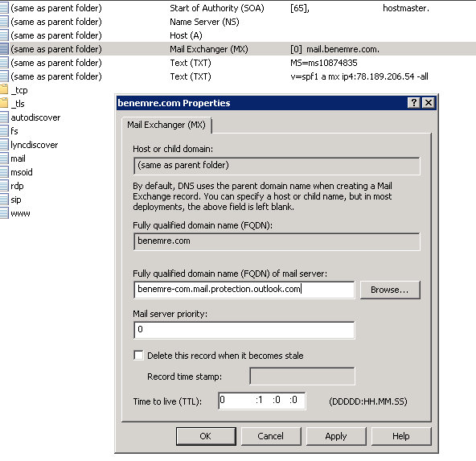Click the sip record icon

[4, 200]
